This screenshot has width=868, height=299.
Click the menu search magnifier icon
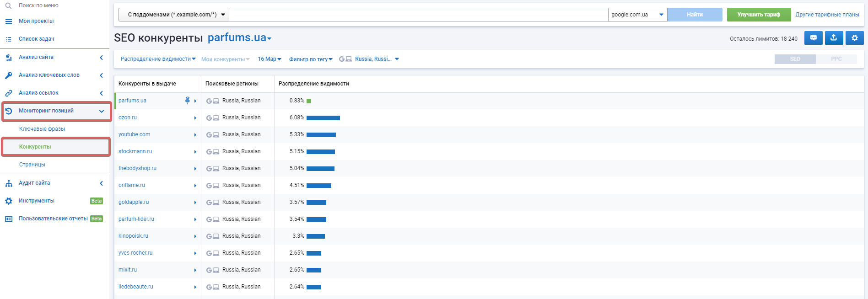click(x=8, y=5)
